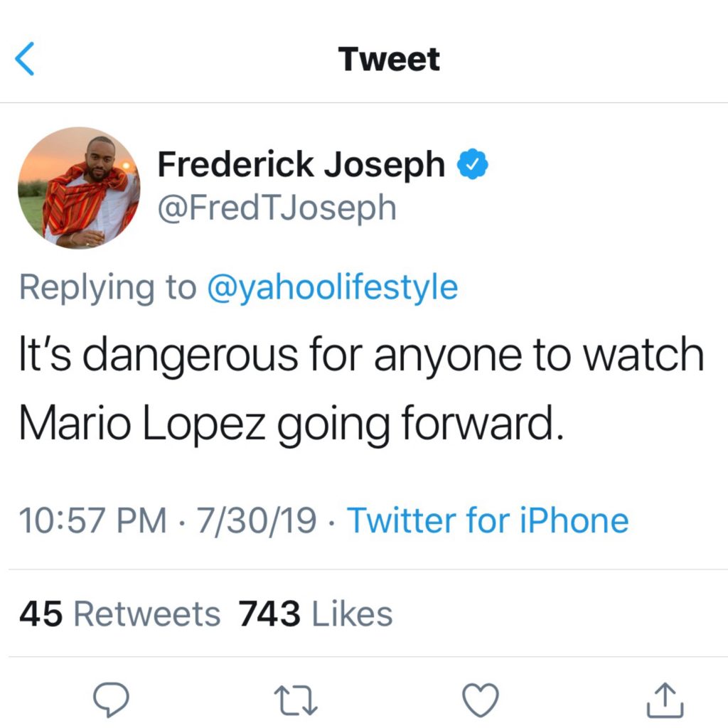Tap the Twitter for iPhone source link
728x728 pixels.
(488, 520)
